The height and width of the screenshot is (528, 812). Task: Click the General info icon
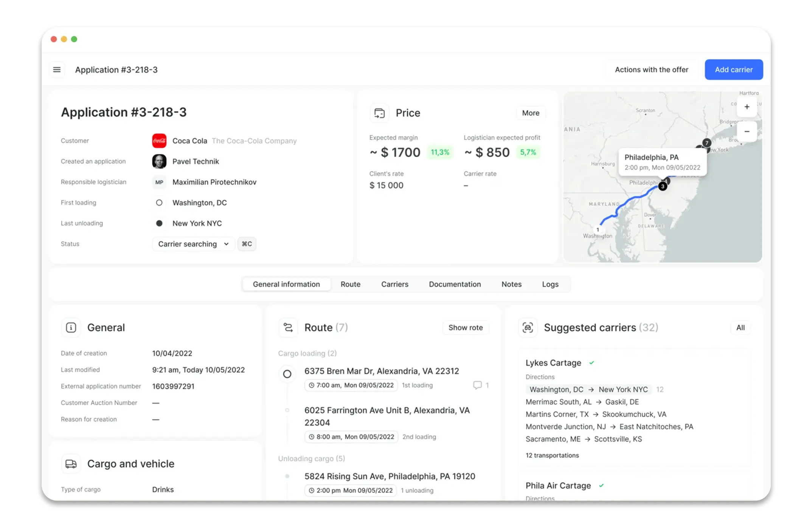[x=71, y=327]
